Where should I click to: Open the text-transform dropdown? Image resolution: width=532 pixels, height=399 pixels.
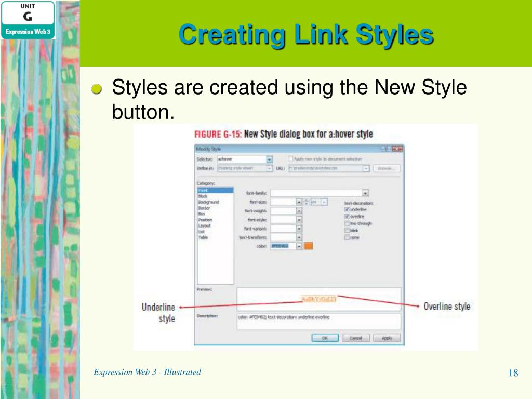pos(299,237)
